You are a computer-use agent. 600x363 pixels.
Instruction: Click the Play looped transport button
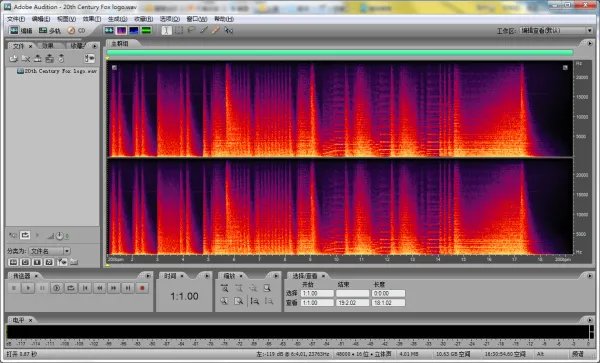[71, 288]
